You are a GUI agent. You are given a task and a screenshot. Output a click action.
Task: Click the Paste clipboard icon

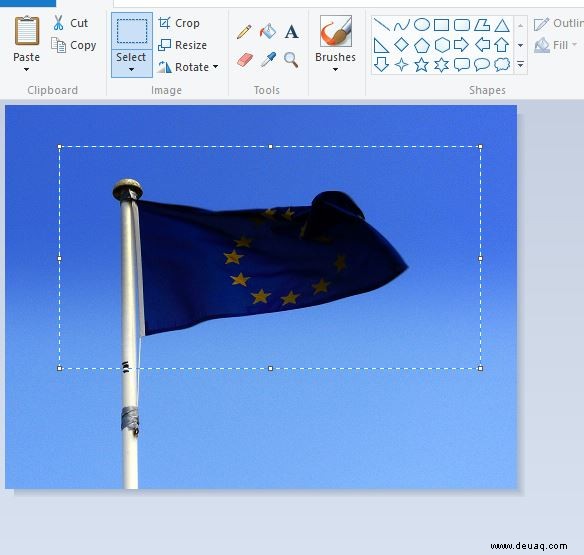[x=26, y=31]
